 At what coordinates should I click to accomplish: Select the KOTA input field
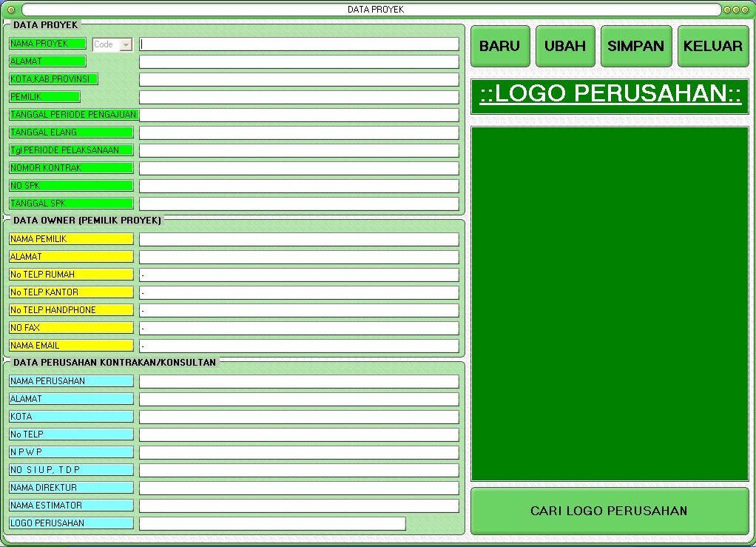click(x=299, y=417)
